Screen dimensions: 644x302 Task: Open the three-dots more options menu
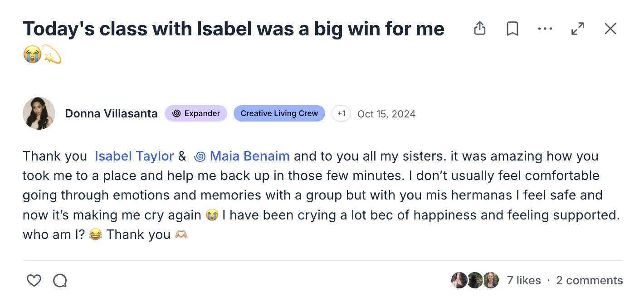click(545, 29)
